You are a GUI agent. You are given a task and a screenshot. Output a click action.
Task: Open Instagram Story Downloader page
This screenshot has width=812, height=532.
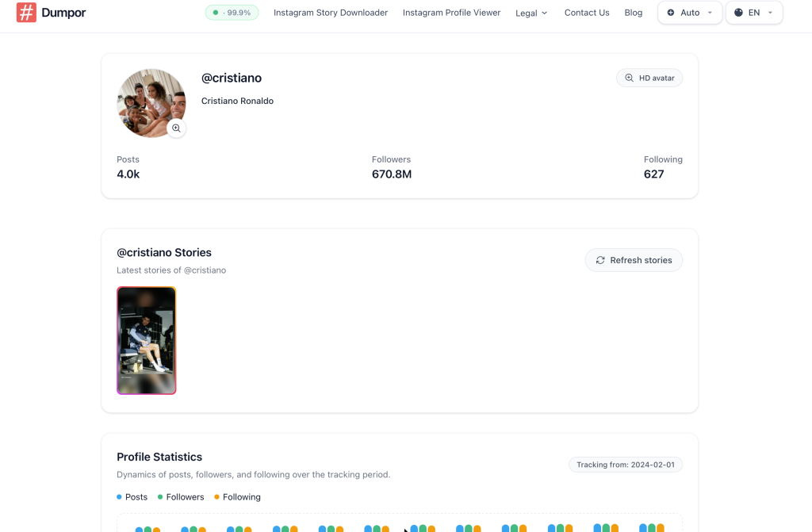(331, 13)
